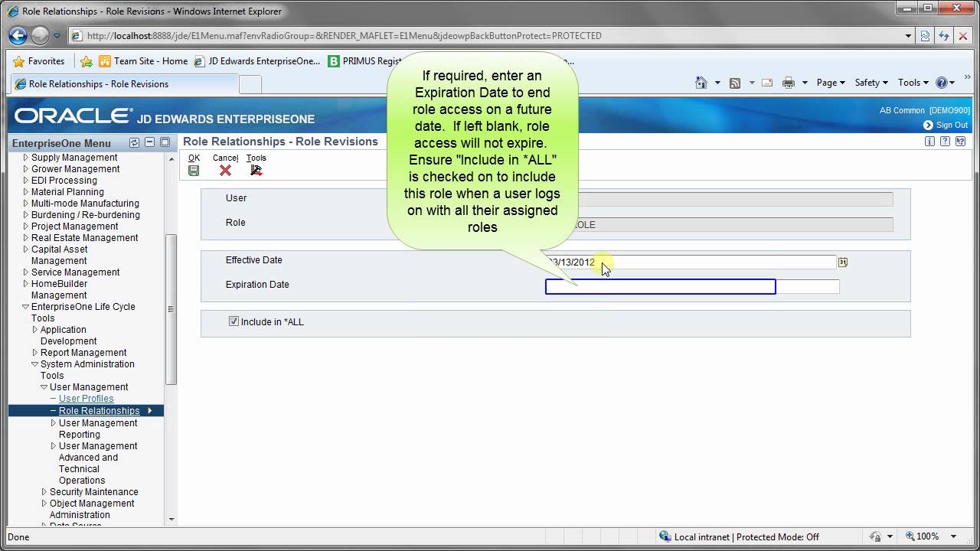The image size is (980, 551).
Task: Expand the Project Management node
Action: coord(25,226)
